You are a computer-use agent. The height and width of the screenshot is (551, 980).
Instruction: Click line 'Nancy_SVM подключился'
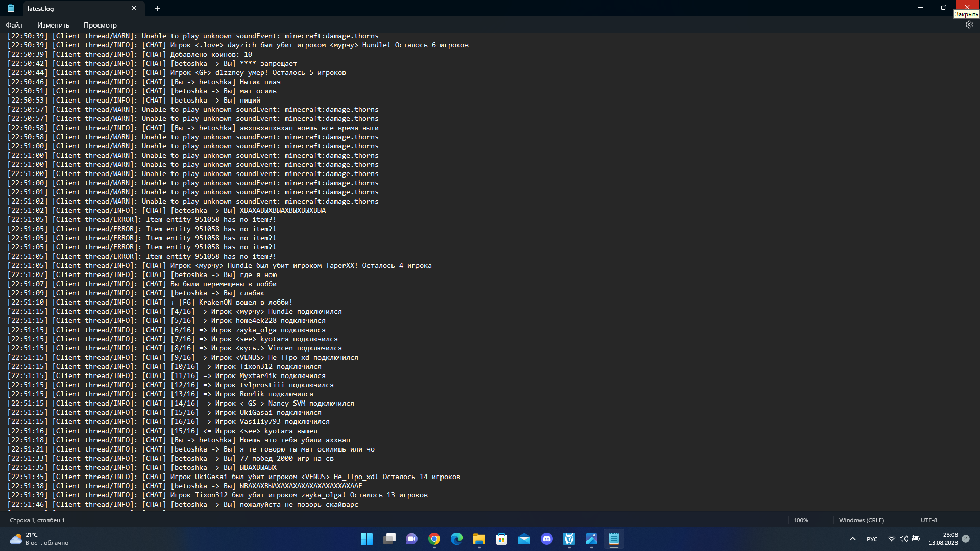181,404
